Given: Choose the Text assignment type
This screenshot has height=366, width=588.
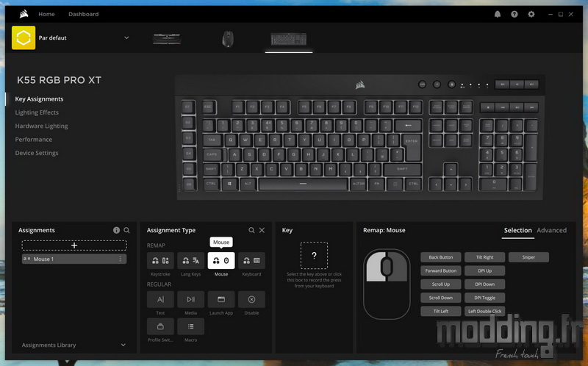Looking at the screenshot, I should pyautogui.click(x=160, y=299).
